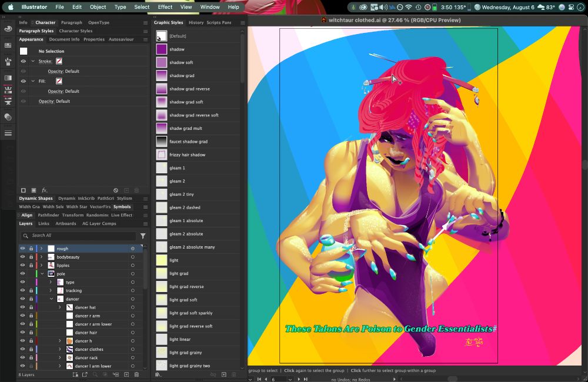Hide the rough layer
Viewport: 588px width, 382px height.
tap(22, 249)
